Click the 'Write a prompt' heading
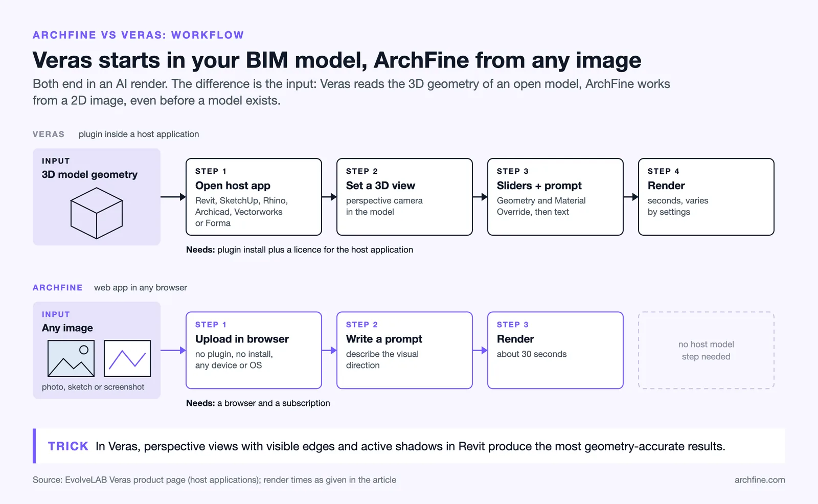The width and height of the screenshot is (818, 504). (x=384, y=339)
